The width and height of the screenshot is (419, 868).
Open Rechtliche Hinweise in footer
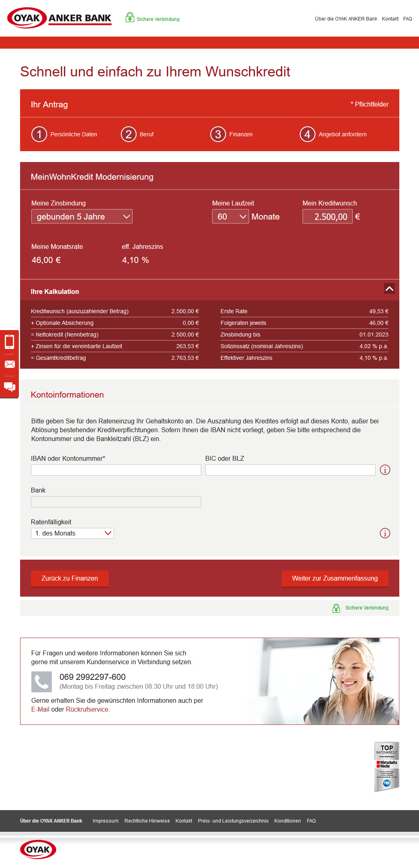pos(147,821)
